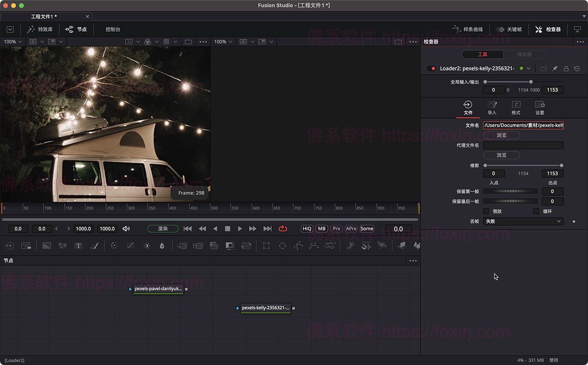Viewport: 588px width, 365px height.
Task: Open the left viewer 100% zoom dropdown
Action: [x=12, y=42]
